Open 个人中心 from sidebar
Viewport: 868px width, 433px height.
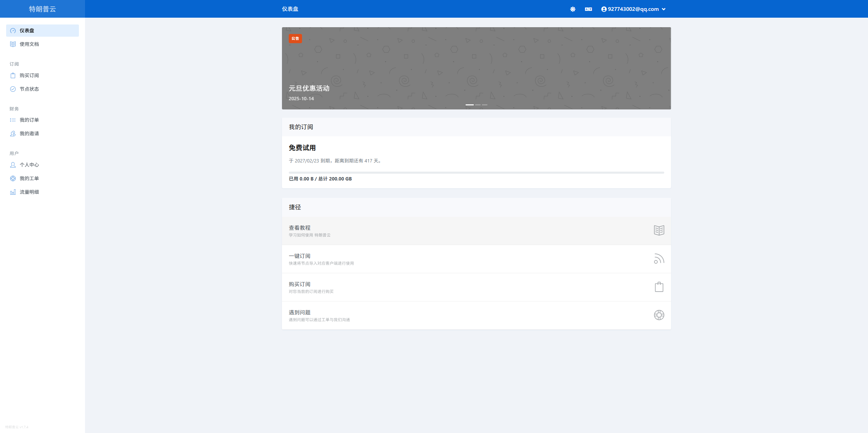pos(29,165)
